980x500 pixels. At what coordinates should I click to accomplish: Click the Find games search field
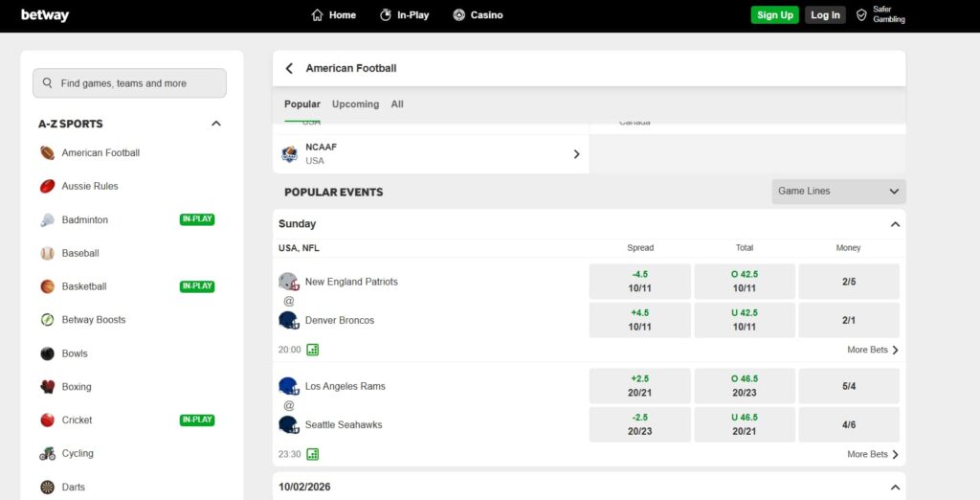click(129, 83)
